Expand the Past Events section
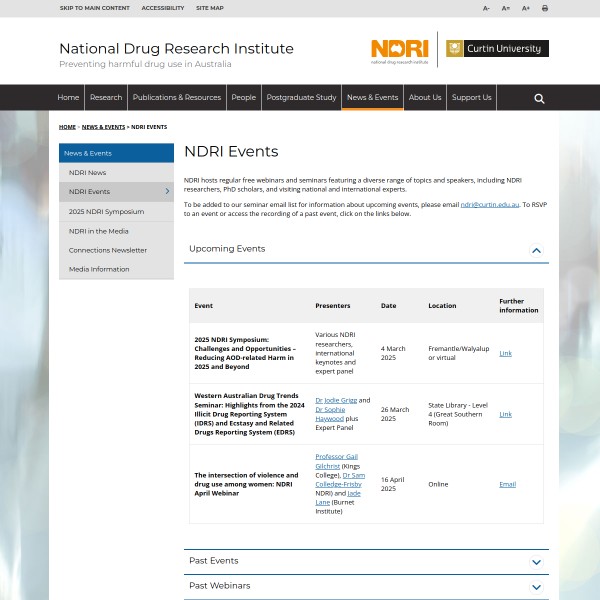The height and width of the screenshot is (600, 600). tap(536, 562)
